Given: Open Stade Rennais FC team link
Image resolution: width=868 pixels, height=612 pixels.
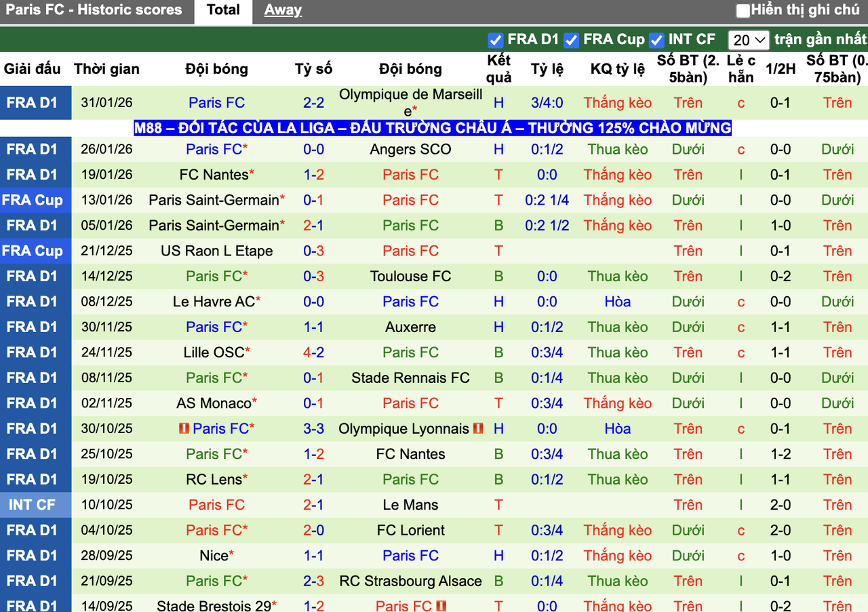Looking at the screenshot, I should click(411, 378).
